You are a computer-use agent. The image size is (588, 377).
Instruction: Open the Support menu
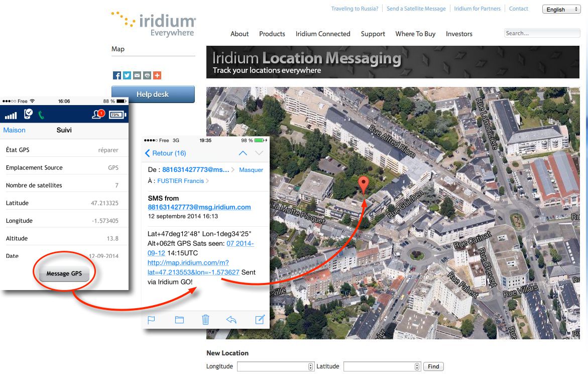click(373, 34)
